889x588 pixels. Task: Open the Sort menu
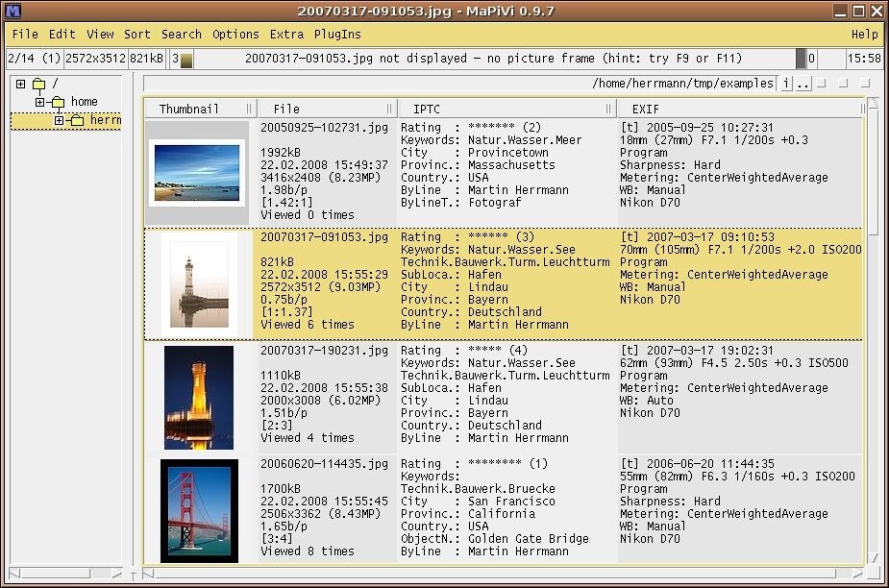(137, 34)
